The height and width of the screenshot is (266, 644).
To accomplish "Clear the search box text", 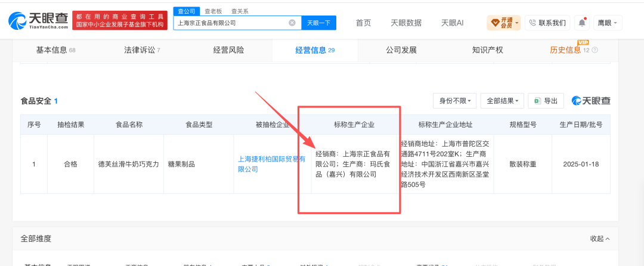I will 292,23.
